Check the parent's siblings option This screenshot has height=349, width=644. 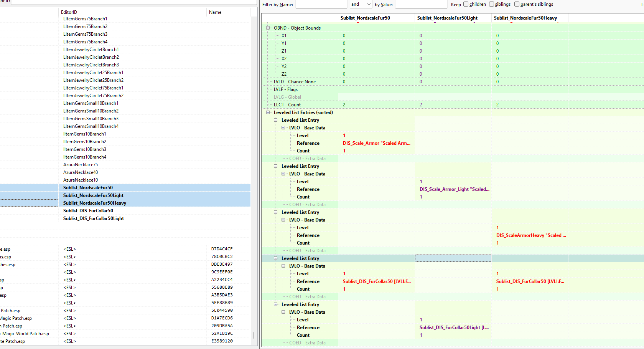click(x=517, y=4)
